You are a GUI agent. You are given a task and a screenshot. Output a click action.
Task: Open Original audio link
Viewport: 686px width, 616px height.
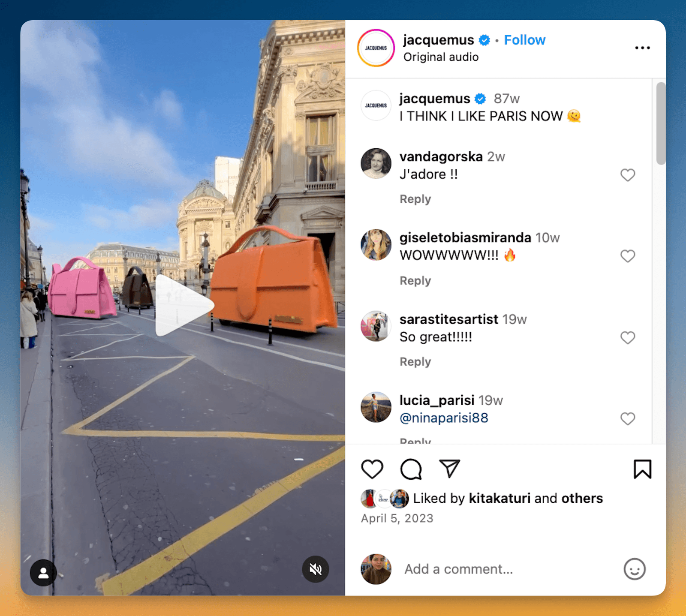point(441,57)
